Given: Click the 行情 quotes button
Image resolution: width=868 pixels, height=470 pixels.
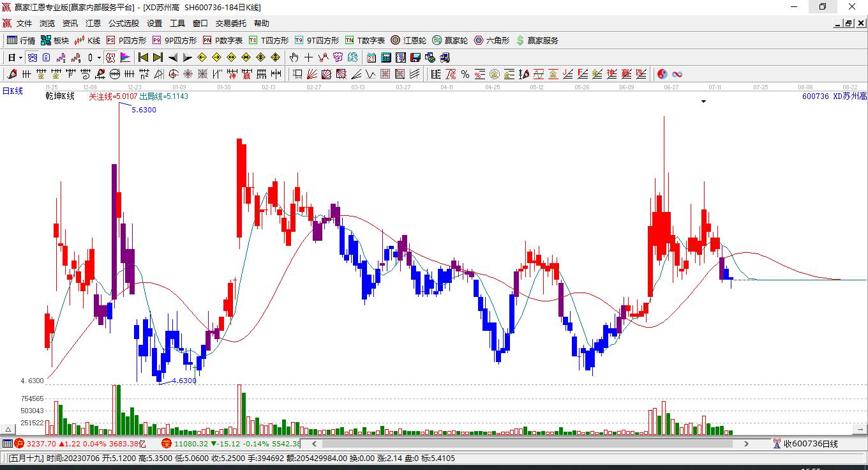Looking at the screenshot, I should tap(21, 40).
